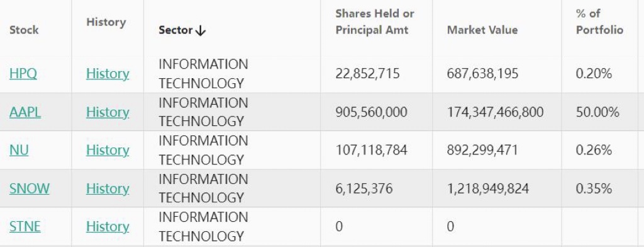Open the STNE stock link
644x247 pixels.
(x=25, y=226)
